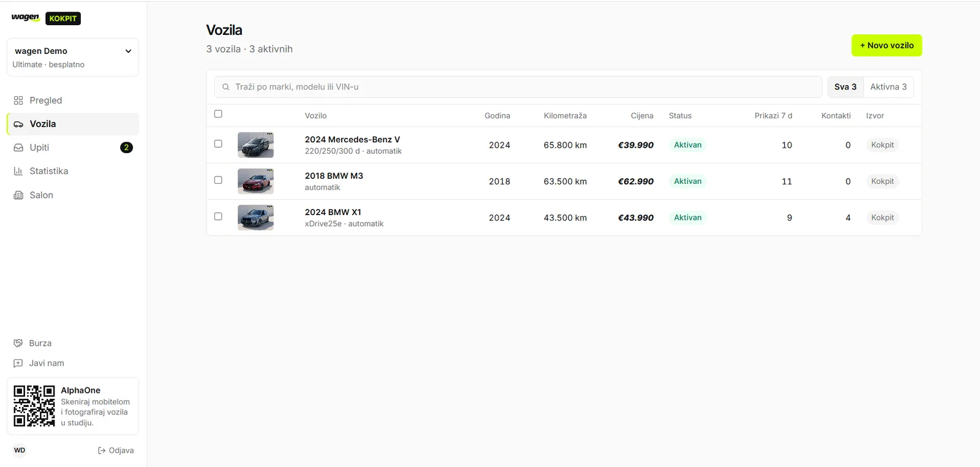Click the 2024 BMW X1 title

coord(333,212)
